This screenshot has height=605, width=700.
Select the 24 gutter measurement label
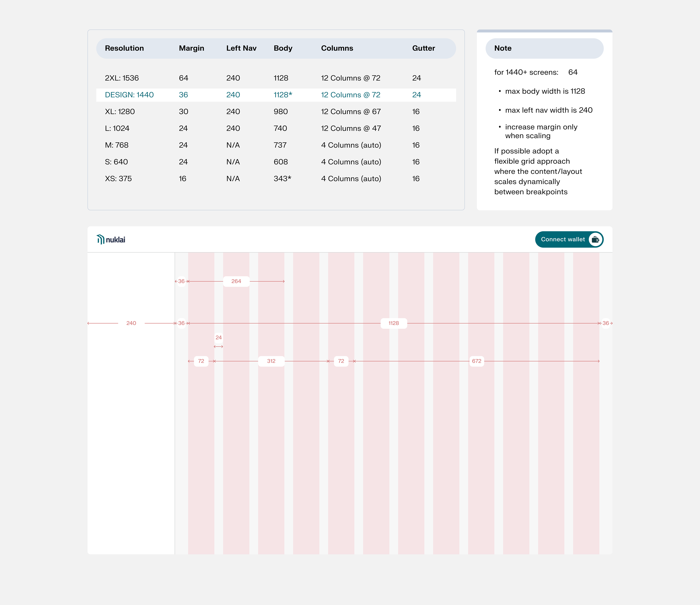coord(219,337)
